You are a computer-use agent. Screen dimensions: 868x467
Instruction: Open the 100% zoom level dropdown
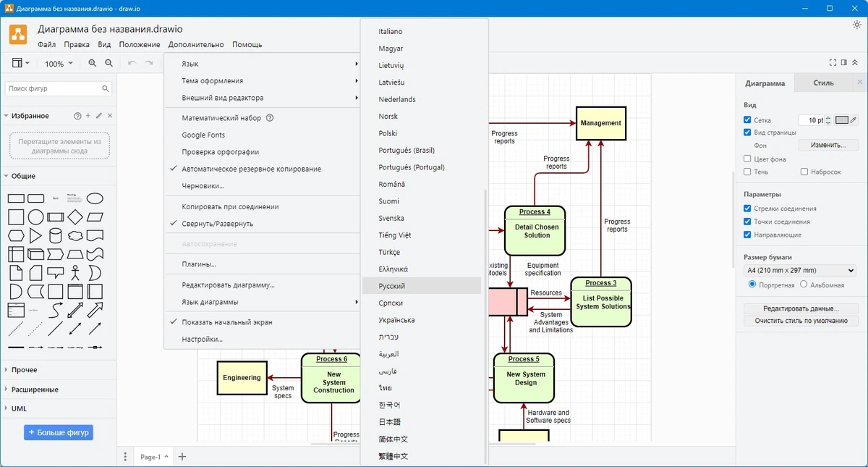[59, 64]
